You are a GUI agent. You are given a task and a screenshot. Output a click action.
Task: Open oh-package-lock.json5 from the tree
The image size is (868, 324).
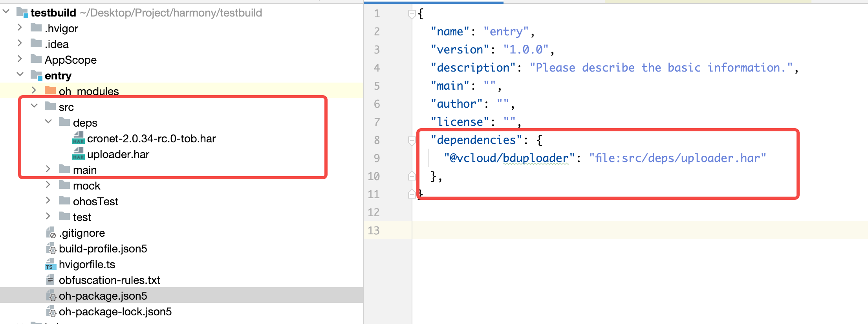click(115, 311)
